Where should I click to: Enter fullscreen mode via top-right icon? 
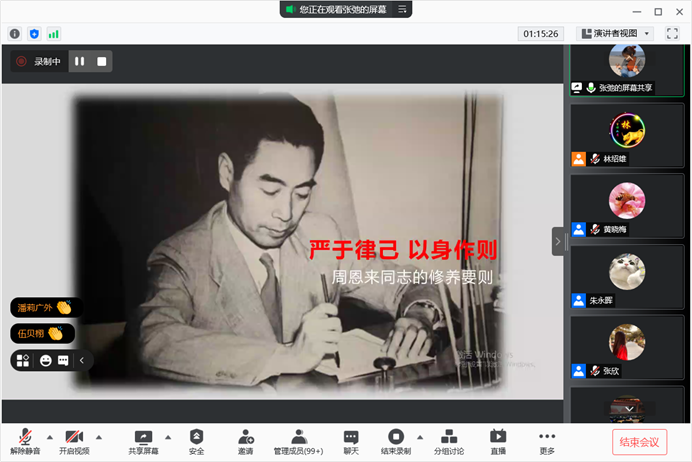point(673,33)
